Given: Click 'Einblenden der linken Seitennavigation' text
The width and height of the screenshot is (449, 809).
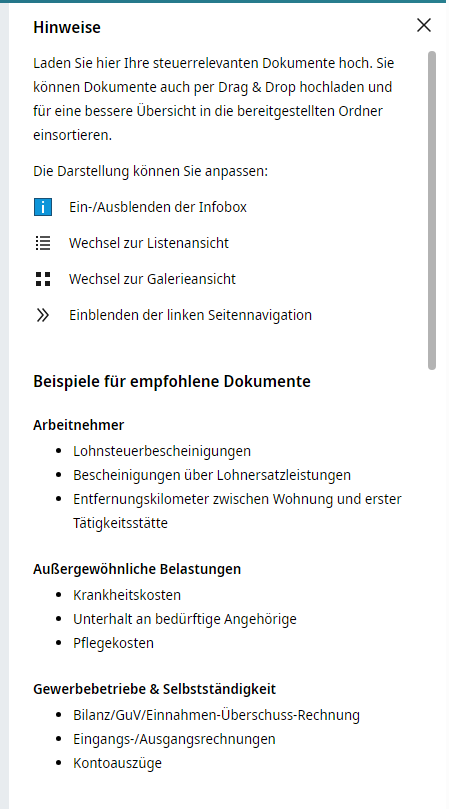Looking at the screenshot, I should (x=190, y=315).
